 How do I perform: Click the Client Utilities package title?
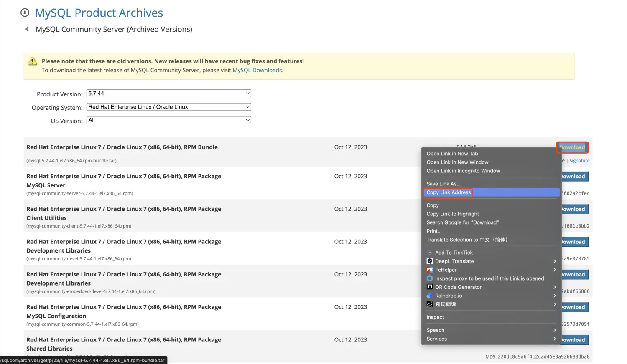point(124,213)
